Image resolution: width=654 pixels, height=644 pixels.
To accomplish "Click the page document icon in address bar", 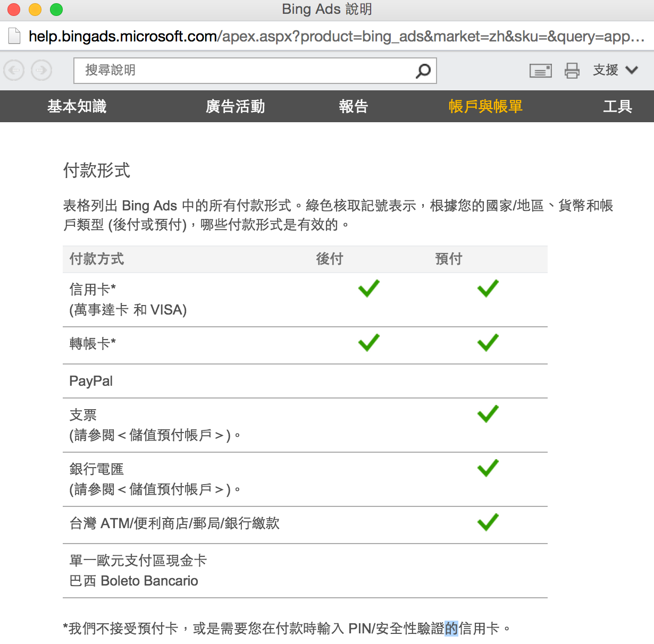I will [x=14, y=36].
